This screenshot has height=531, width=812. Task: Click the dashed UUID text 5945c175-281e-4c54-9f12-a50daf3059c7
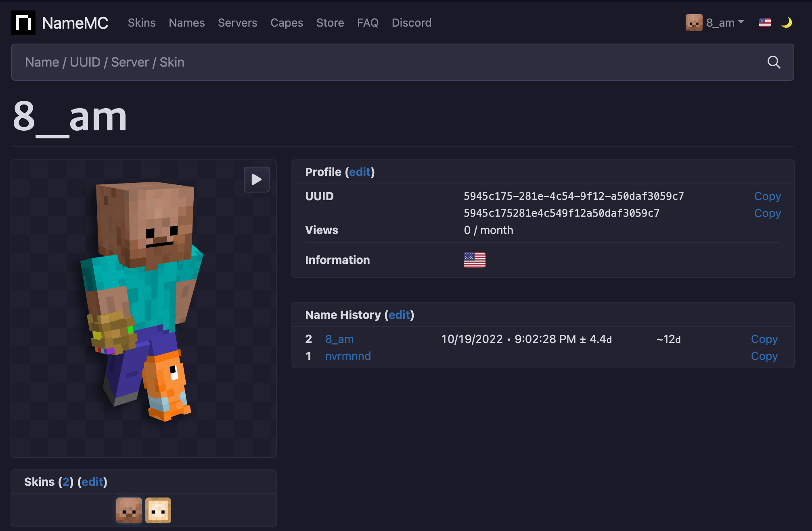[x=574, y=196]
